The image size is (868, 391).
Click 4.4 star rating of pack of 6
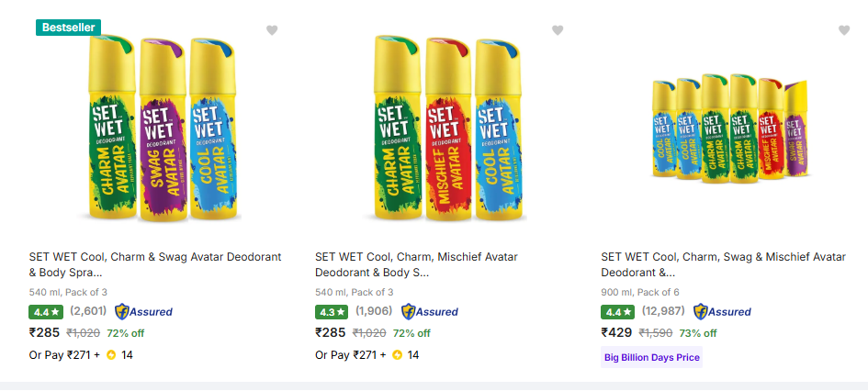[617, 311]
